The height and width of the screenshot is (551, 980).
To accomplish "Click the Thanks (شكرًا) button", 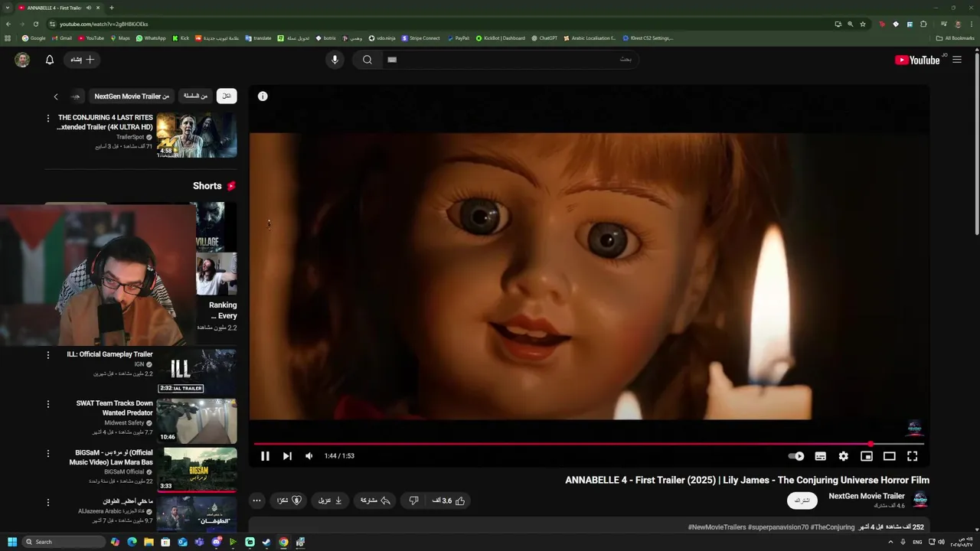I will (289, 500).
